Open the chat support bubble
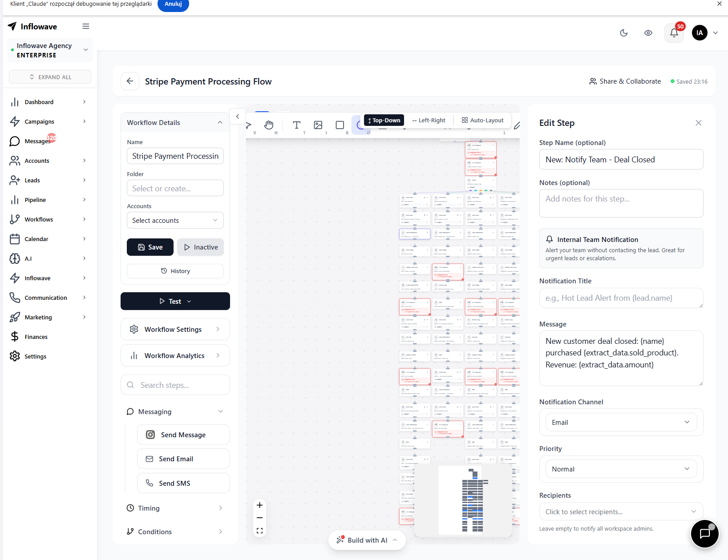728x560 pixels. tap(704, 533)
